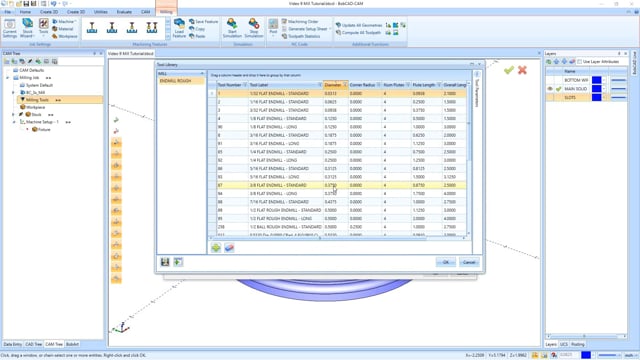Click the eraser icon in Tool Library

point(229,247)
